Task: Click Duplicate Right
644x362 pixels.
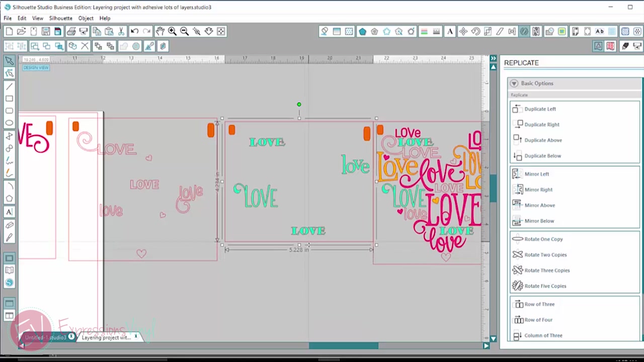Action: [541, 125]
